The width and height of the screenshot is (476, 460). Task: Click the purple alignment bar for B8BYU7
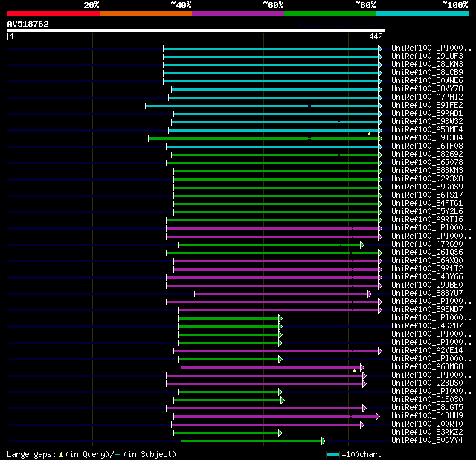(x=281, y=294)
